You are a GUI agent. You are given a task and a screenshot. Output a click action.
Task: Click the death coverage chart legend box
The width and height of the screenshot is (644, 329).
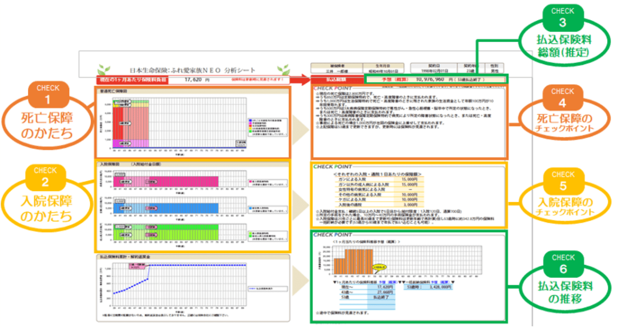click(268, 127)
